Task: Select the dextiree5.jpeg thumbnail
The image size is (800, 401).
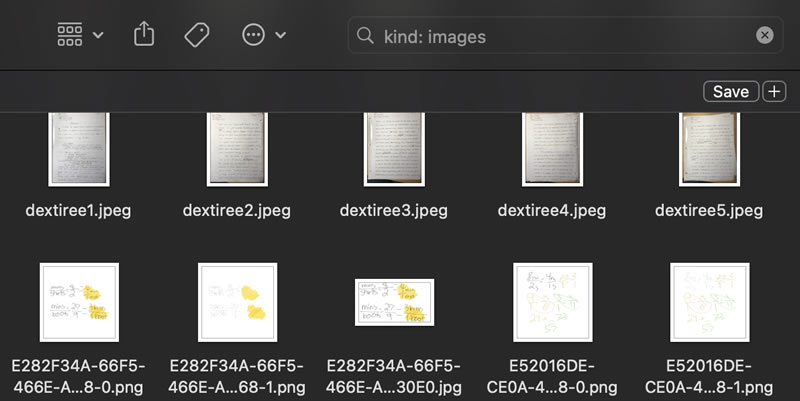Action: coord(710,149)
